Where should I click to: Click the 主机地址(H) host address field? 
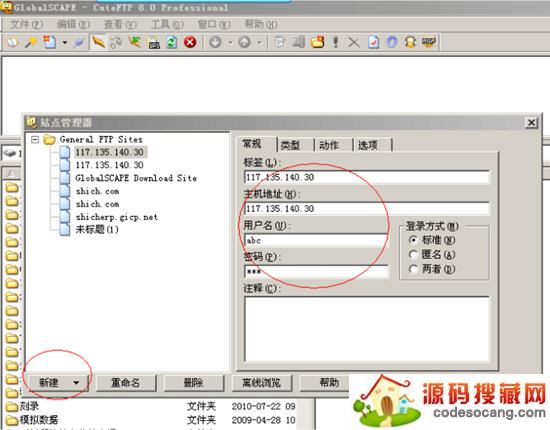[x=367, y=209]
